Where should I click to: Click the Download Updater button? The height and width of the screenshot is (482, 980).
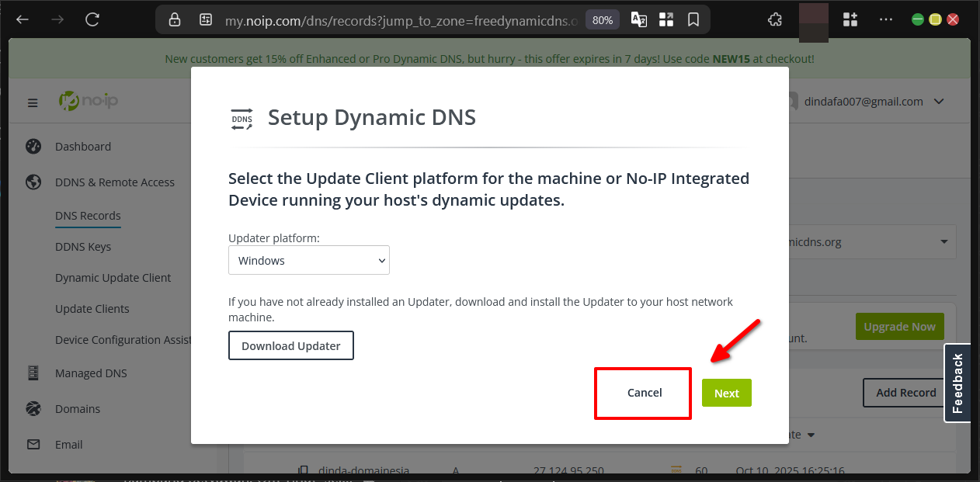[x=290, y=345]
